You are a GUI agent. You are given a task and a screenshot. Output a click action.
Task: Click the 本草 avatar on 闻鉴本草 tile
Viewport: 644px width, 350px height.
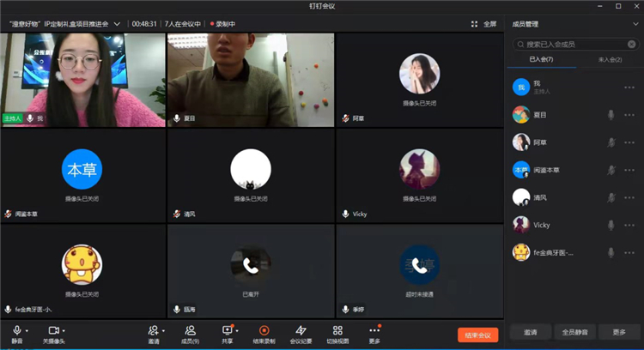point(82,169)
